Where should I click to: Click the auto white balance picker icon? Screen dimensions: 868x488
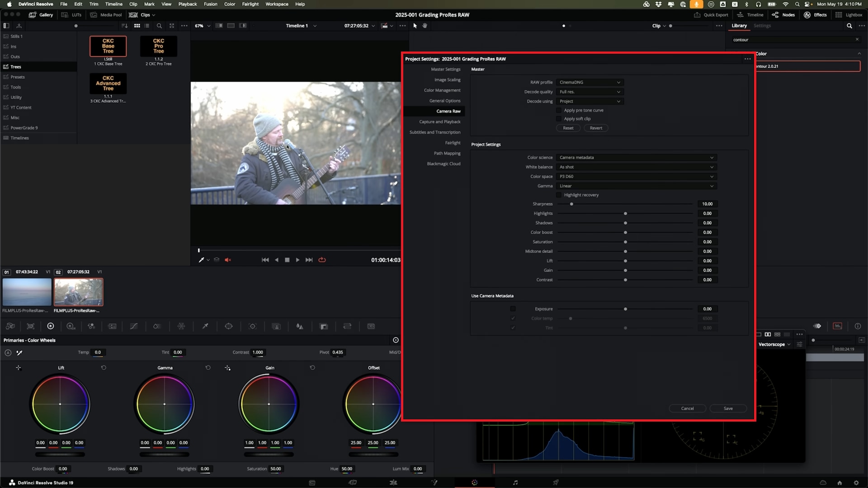(x=19, y=352)
